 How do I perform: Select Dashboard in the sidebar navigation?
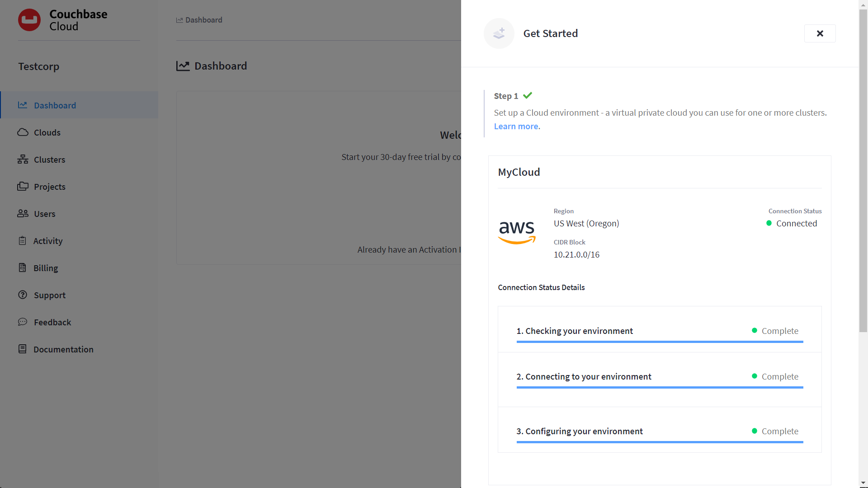coord(55,105)
